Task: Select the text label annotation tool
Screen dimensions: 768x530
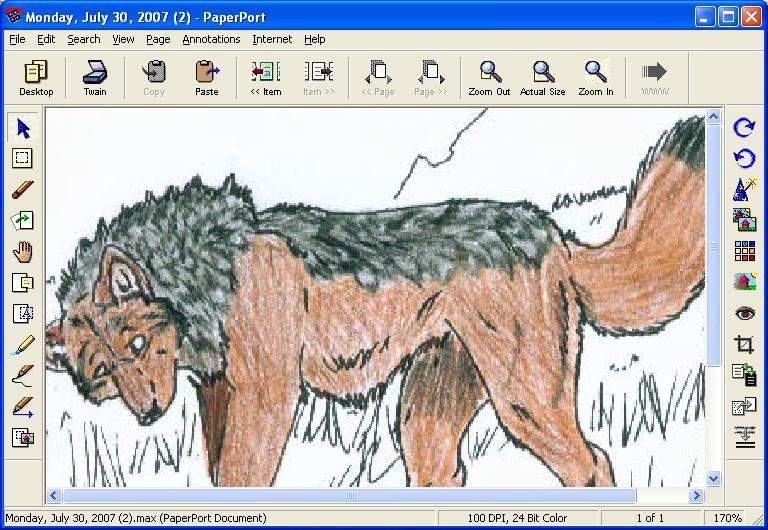Action: [23, 313]
